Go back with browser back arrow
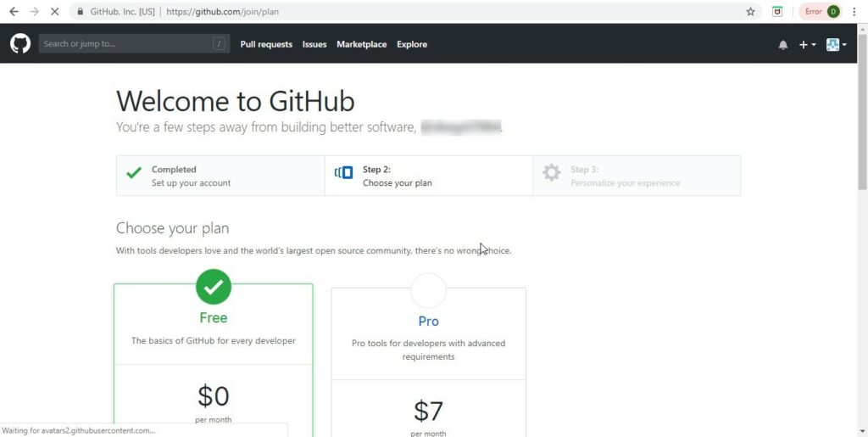 (x=14, y=12)
